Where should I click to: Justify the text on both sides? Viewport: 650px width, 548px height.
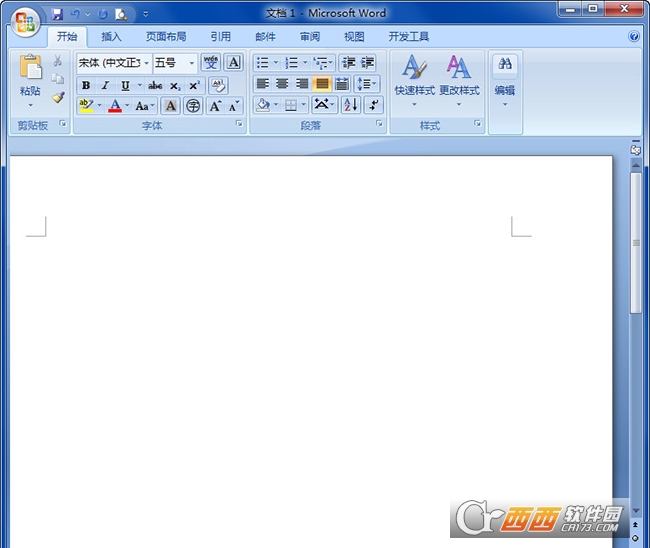[322, 84]
